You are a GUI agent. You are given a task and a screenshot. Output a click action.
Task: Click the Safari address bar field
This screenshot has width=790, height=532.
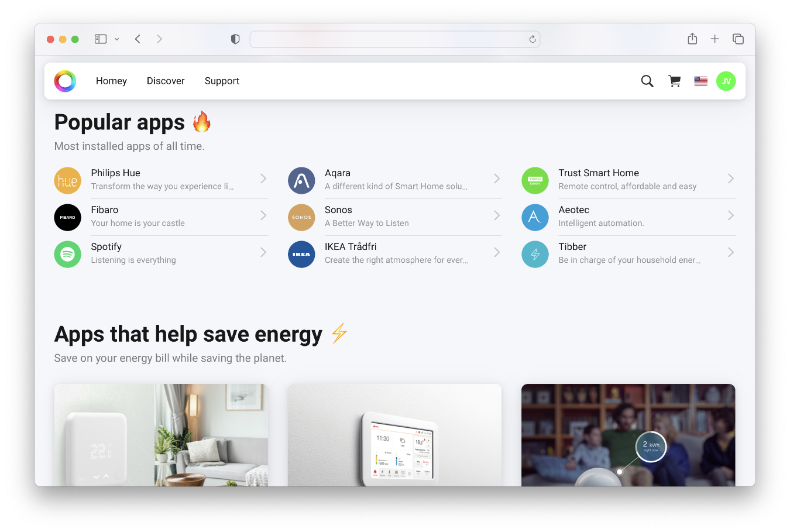[395, 39]
